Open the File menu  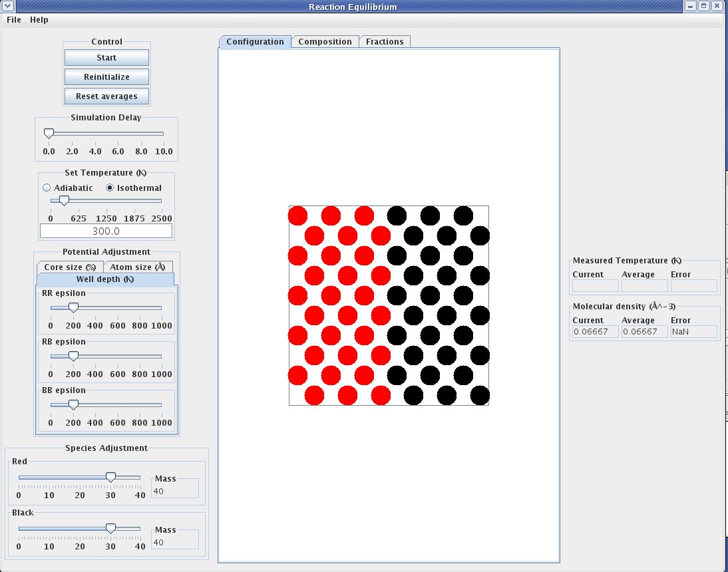(14, 20)
